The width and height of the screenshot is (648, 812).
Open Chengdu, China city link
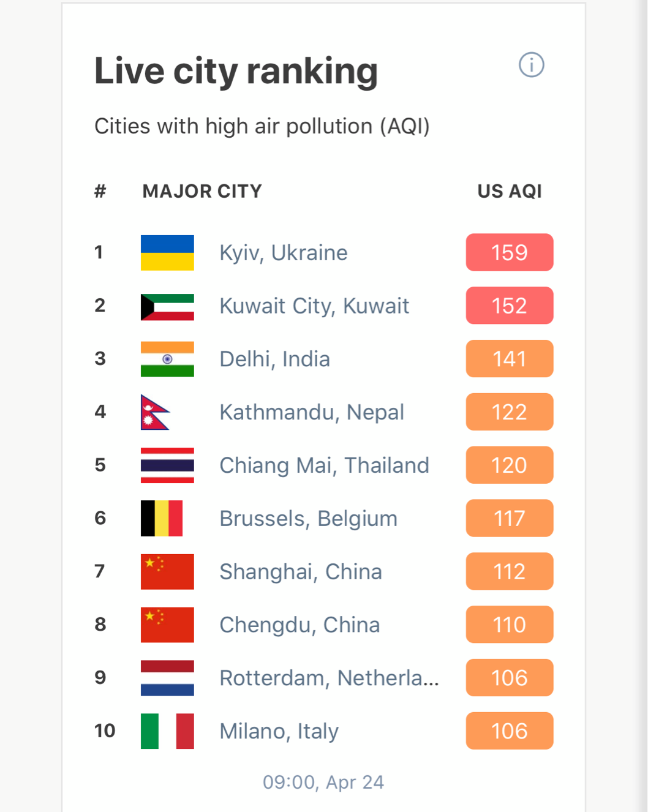300,625
